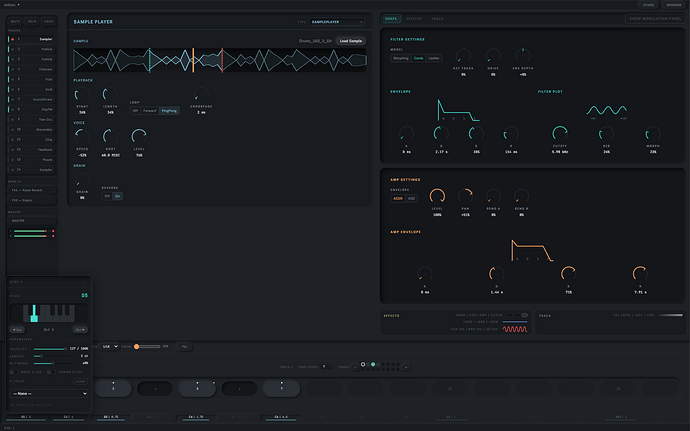Viewport: 690px width, 431px height.
Task: Click the Mute button
Action: point(15,21)
